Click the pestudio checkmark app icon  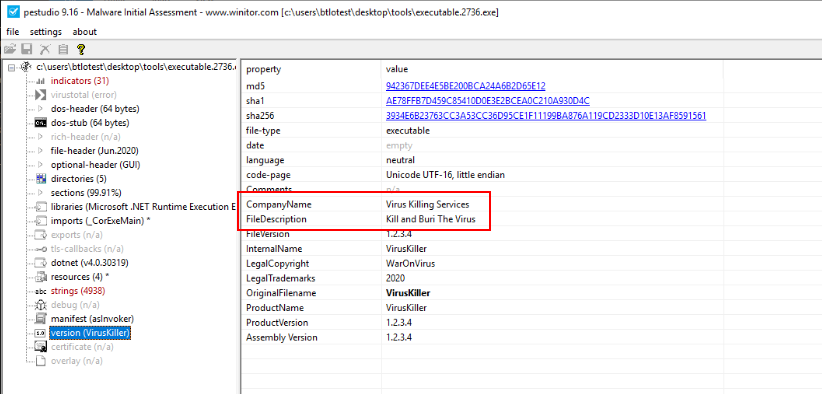pos(13,13)
